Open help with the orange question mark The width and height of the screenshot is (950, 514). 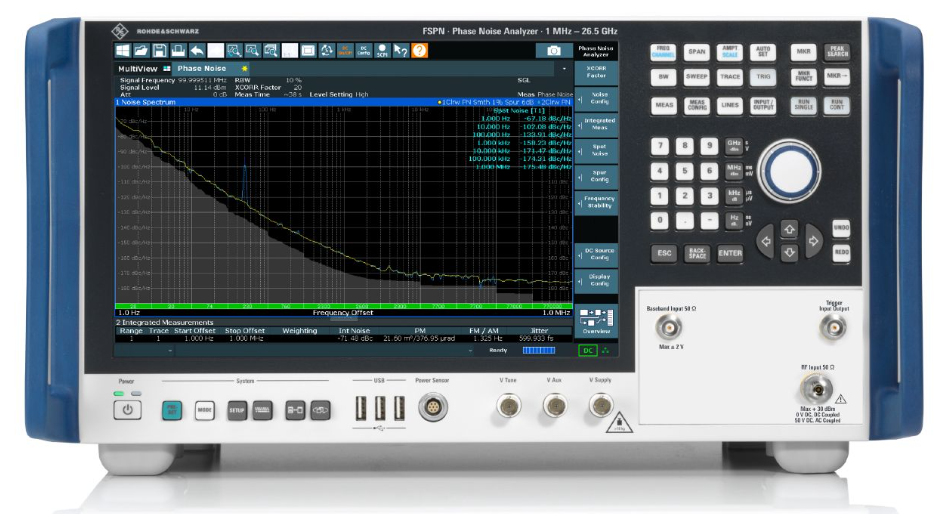coord(419,50)
